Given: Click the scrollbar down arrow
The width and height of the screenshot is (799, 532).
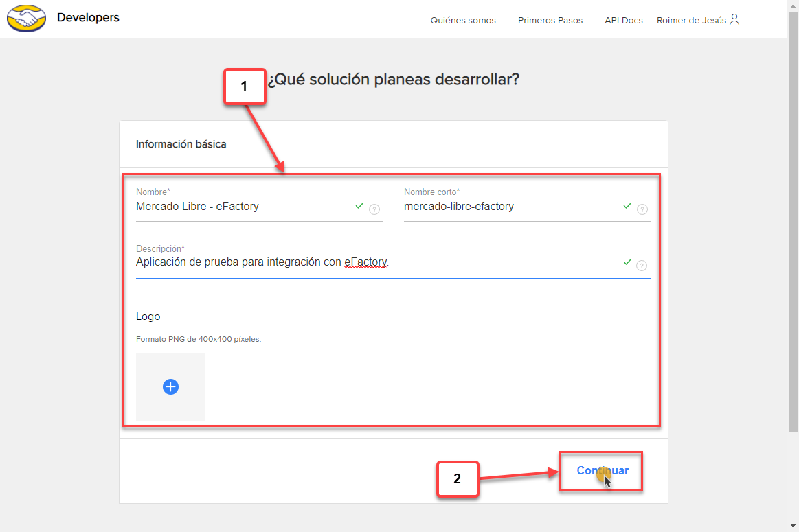Looking at the screenshot, I should coord(793,526).
